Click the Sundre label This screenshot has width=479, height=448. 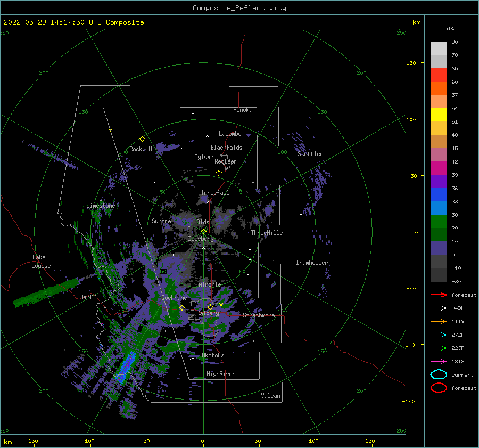pyautogui.click(x=161, y=221)
